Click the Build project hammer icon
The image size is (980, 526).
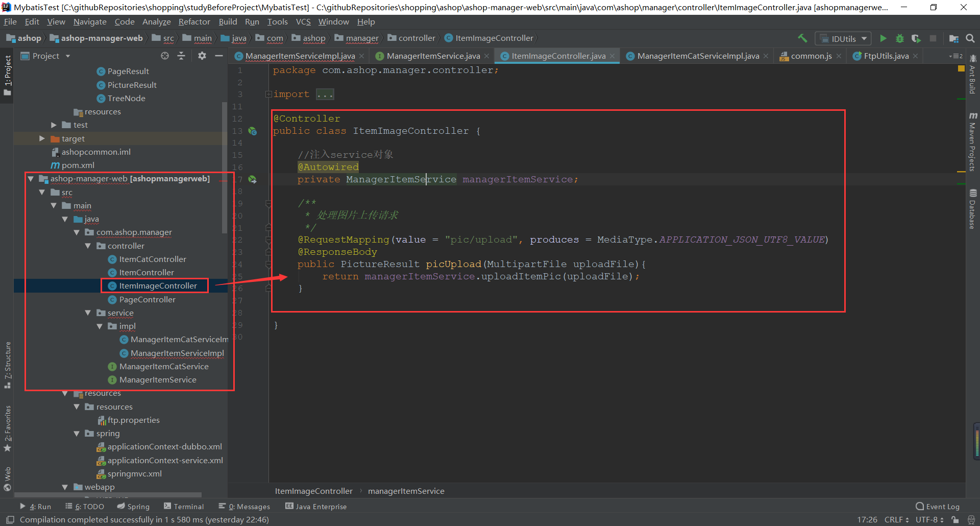point(802,38)
